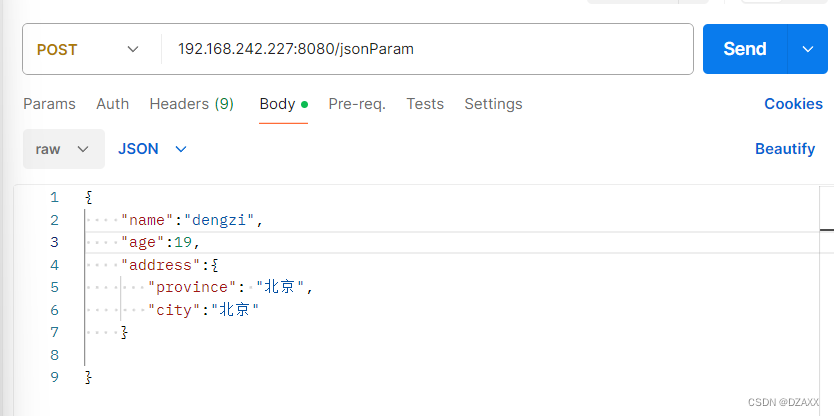Image resolution: width=834 pixels, height=416 pixels.
Task: Open the Cookies link
Action: [x=793, y=104]
